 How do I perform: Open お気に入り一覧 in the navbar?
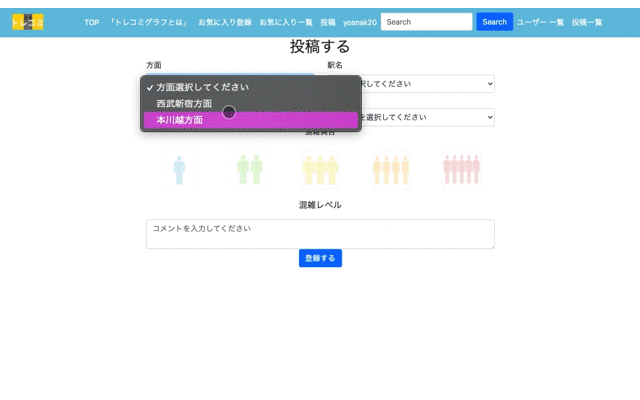tap(286, 22)
